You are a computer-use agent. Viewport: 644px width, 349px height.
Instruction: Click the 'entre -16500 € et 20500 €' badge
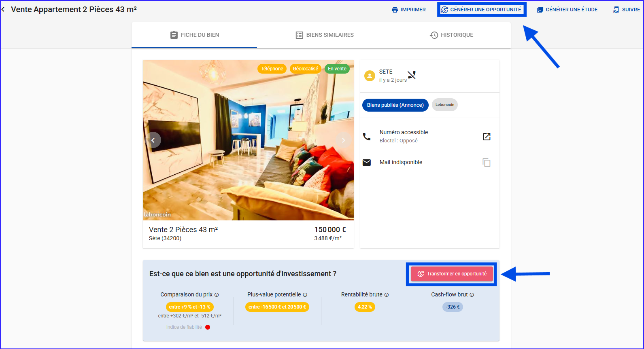click(277, 307)
